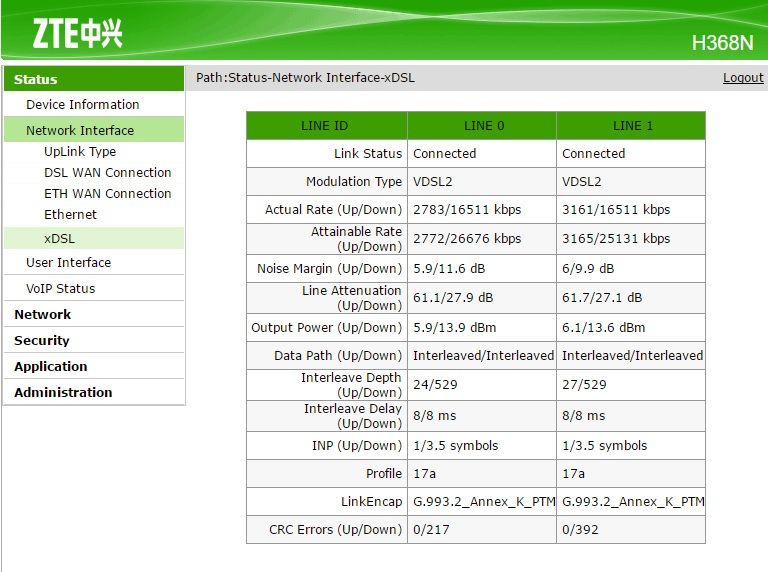Click the Path breadcrumb text

(305, 78)
